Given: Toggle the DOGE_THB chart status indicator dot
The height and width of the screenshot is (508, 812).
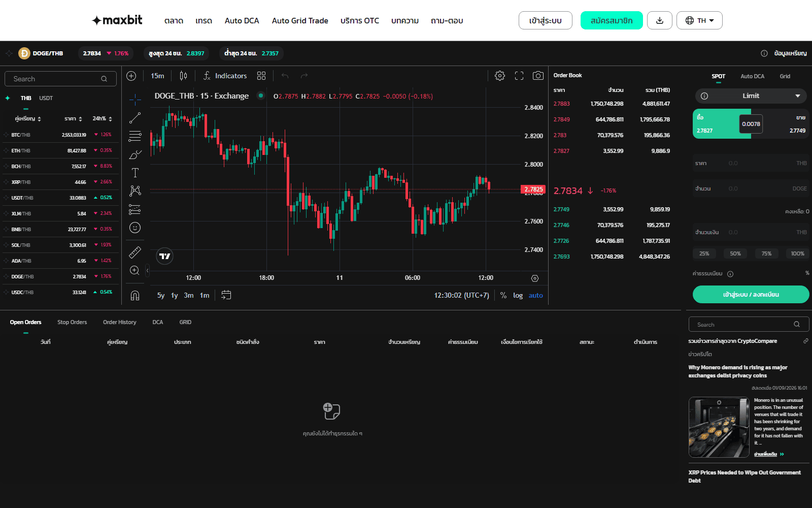Looking at the screenshot, I should (261, 96).
